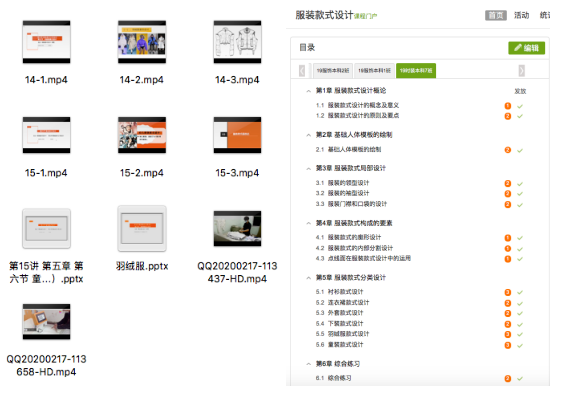Select the 羽绒服.pptx file icon
This screenshot has width=565, height=393.
(x=142, y=228)
